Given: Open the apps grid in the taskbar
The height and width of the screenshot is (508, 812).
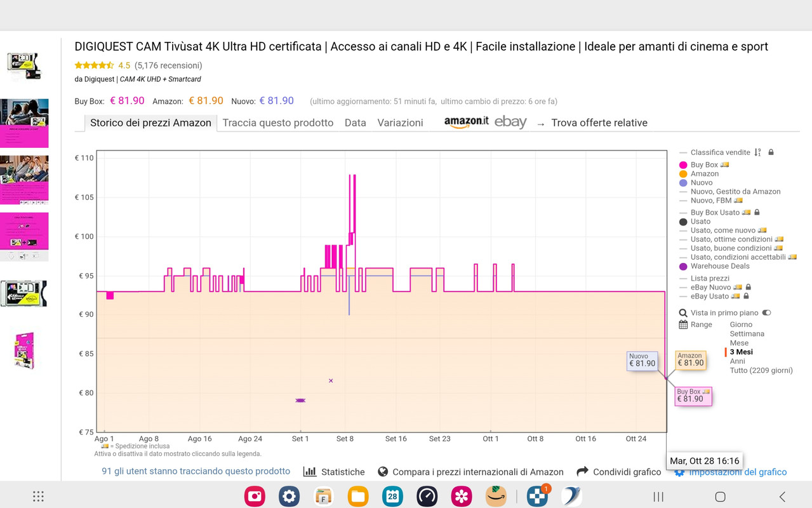Looking at the screenshot, I should [x=38, y=497].
